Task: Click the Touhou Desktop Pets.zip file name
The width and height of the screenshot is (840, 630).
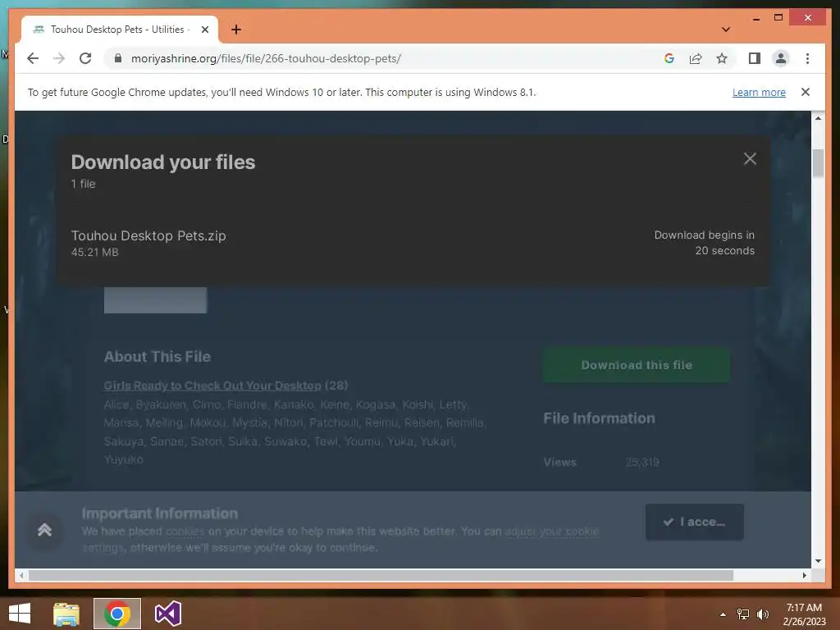Action: 148,235
